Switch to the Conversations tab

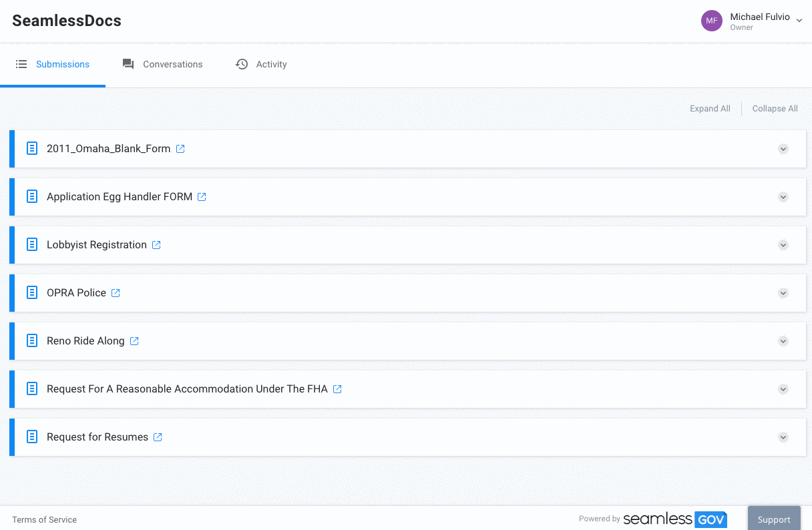[x=162, y=65]
